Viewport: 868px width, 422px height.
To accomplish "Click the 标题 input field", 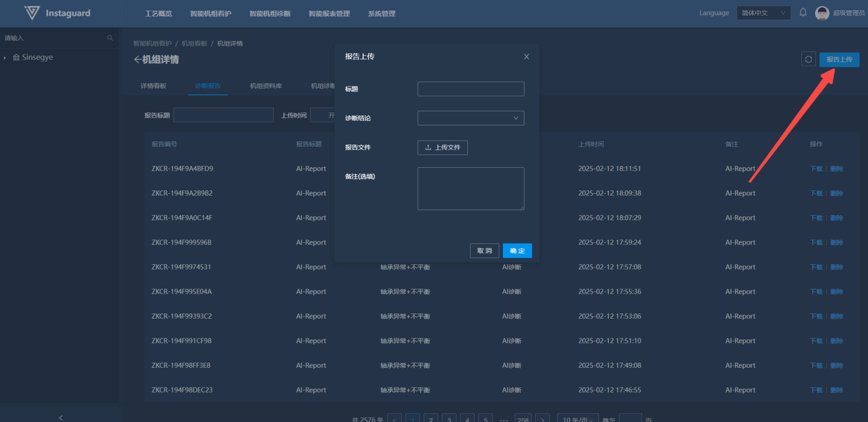I will point(471,89).
